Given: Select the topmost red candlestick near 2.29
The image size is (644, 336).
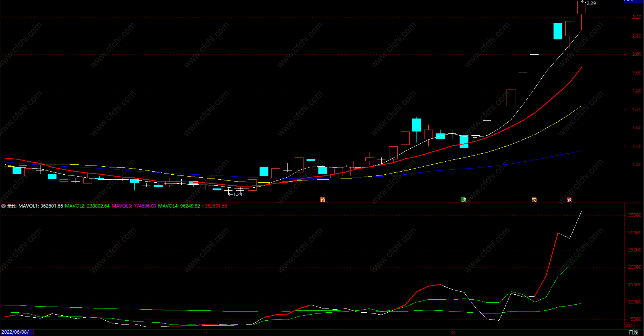Looking at the screenshot, I should pos(581,8).
